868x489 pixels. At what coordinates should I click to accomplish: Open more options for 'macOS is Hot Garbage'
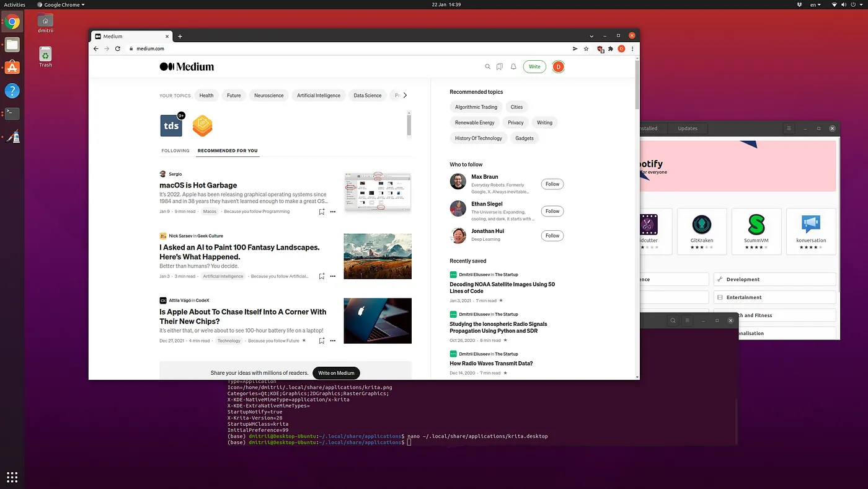pyautogui.click(x=333, y=212)
